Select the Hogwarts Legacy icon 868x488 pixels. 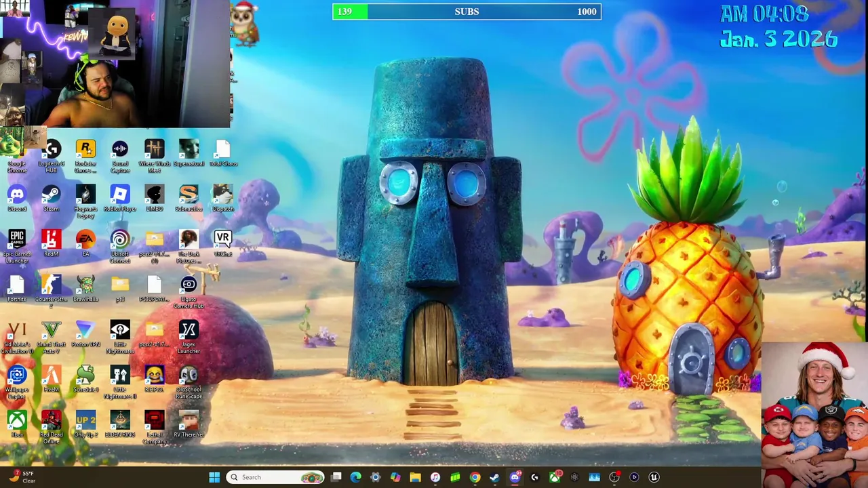click(x=85, y=202)
